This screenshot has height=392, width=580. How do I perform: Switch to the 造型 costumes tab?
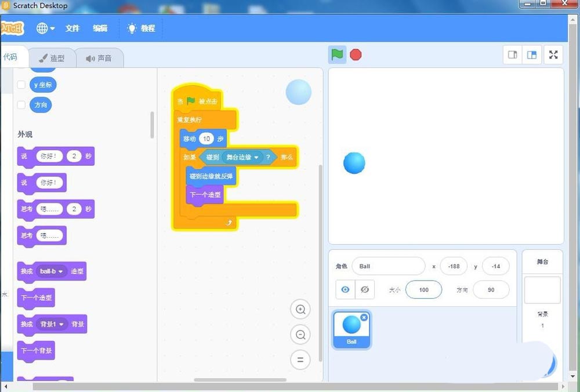(x=52, y=58)
